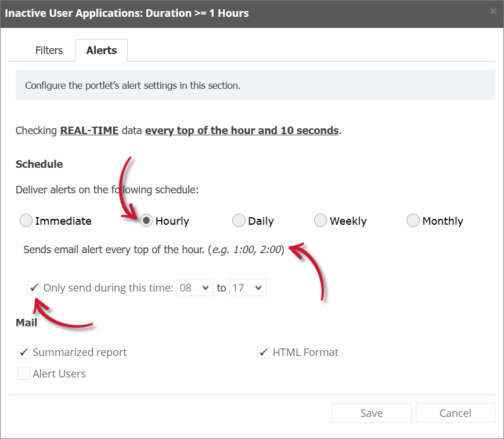This screenshot has height=439, width=504.
Task: Select the Immediate delivery schedule
Action: pyautogui.click(x=26, y=221)
